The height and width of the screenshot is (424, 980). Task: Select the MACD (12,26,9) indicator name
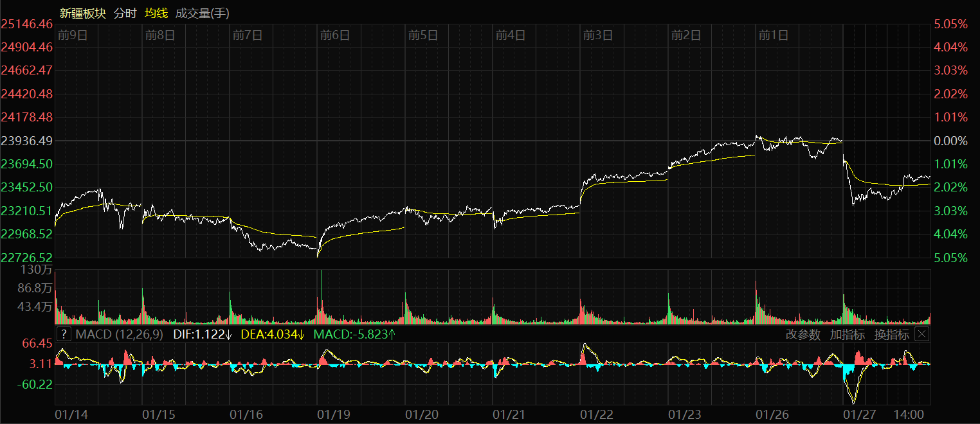119,334
